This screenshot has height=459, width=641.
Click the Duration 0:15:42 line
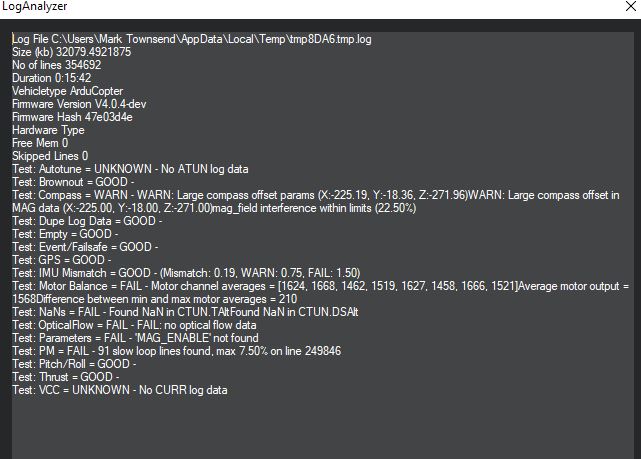[x=52, y=78]
